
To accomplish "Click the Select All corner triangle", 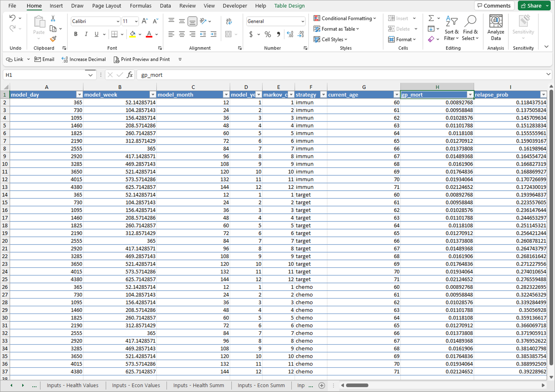I will (6, 87).
